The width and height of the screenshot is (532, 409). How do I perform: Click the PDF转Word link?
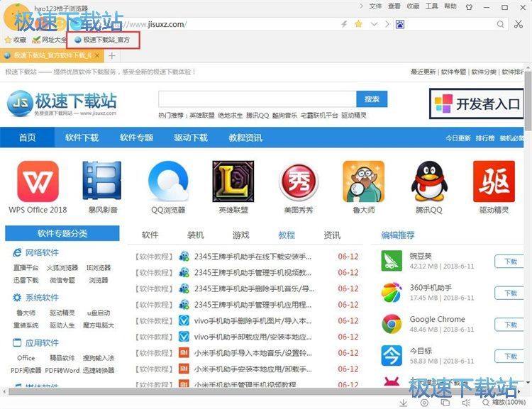click(x=62, y=370)
